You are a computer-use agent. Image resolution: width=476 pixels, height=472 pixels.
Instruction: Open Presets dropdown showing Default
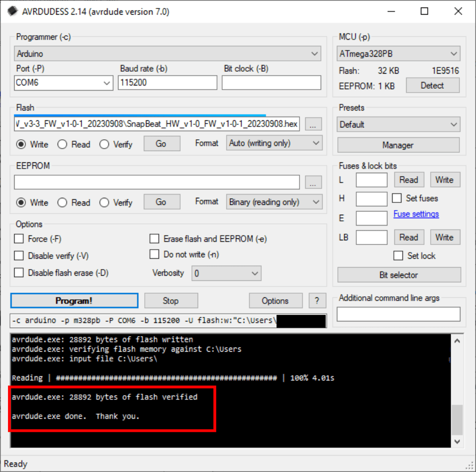398,125
